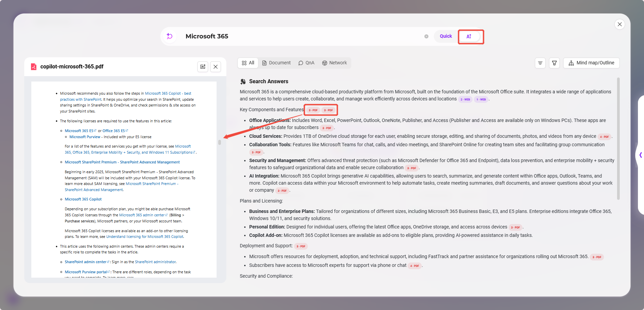Open the SharePoint administrator link
Screen dimensions: 644x310
155,262
